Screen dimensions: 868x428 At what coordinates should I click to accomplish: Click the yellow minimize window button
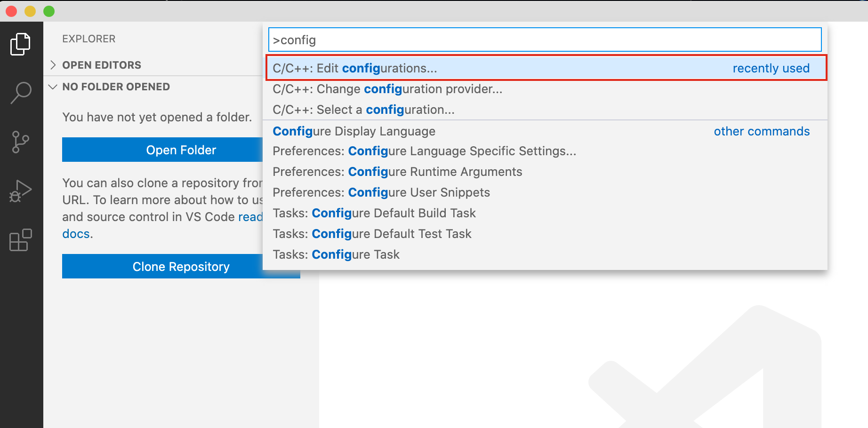coord(30,11)
